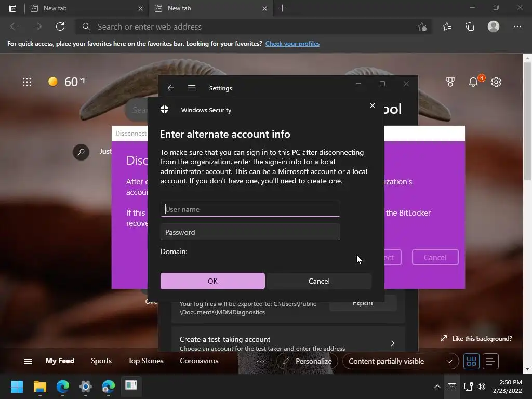Open network icon in system tray
Image resolution: width=532 pixels, height=399 pixels.
tap(469, 387)
